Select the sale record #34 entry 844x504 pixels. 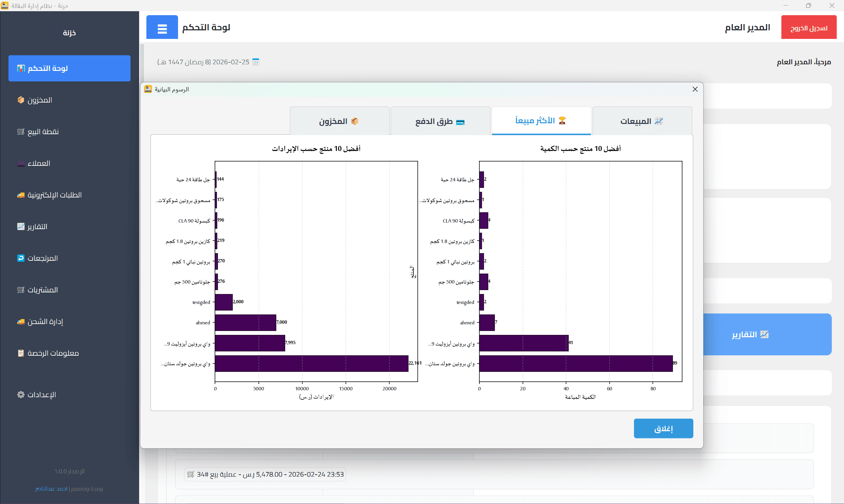265,474
